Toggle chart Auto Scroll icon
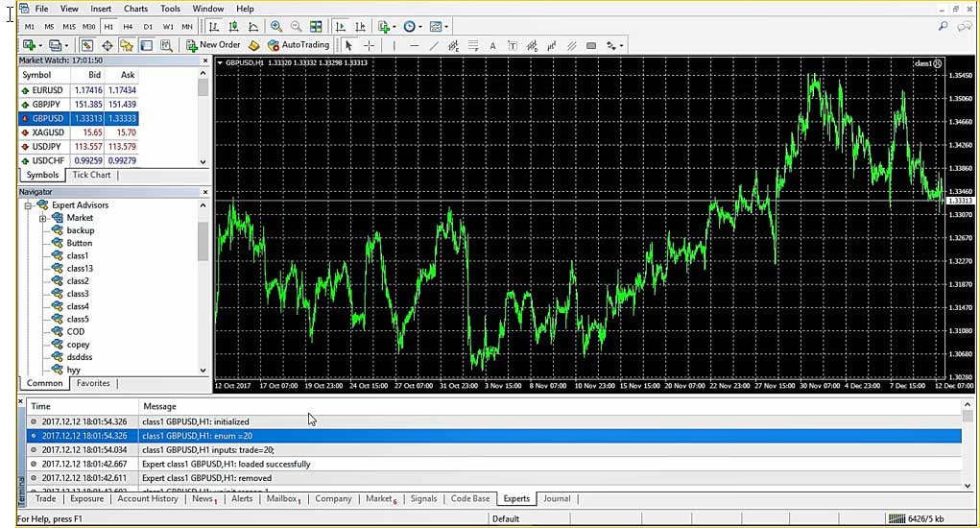 coord(341,26)
